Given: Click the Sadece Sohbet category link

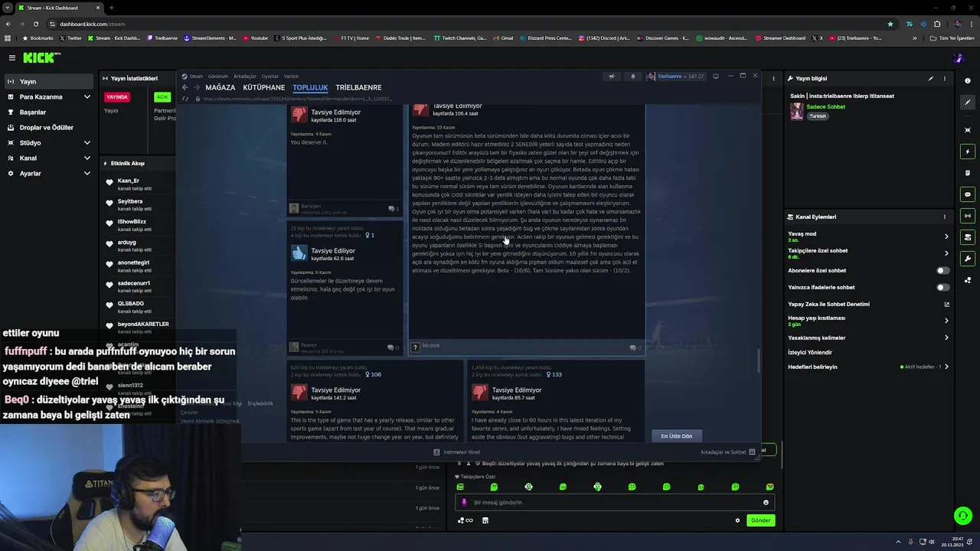Looking at the screenshot, I should click(826, 106).
